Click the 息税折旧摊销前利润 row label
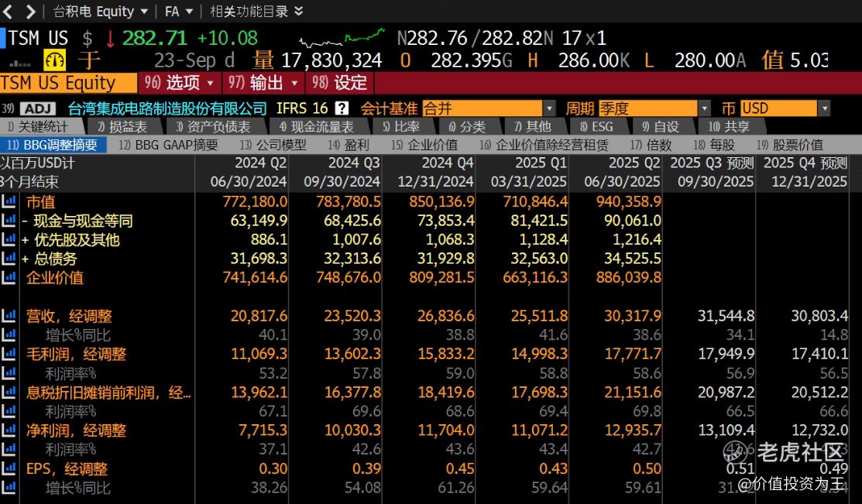 pyautogui.click(x=109, y=393)
